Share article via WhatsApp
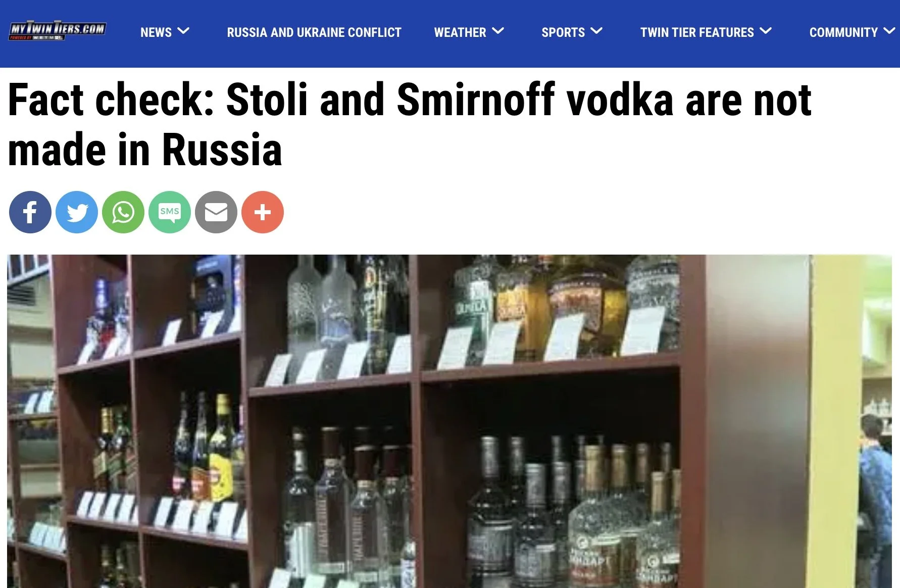The height and width of the screenshot is (588, 900). [x=123, y=212]
